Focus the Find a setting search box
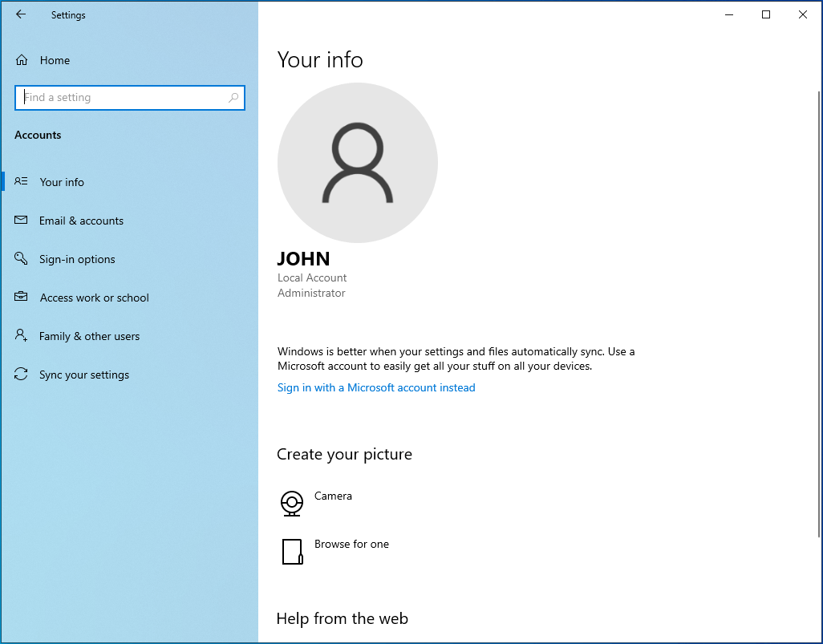Viewport: 823px width, 644px height. pyautogui.click(x=124, y=98)
